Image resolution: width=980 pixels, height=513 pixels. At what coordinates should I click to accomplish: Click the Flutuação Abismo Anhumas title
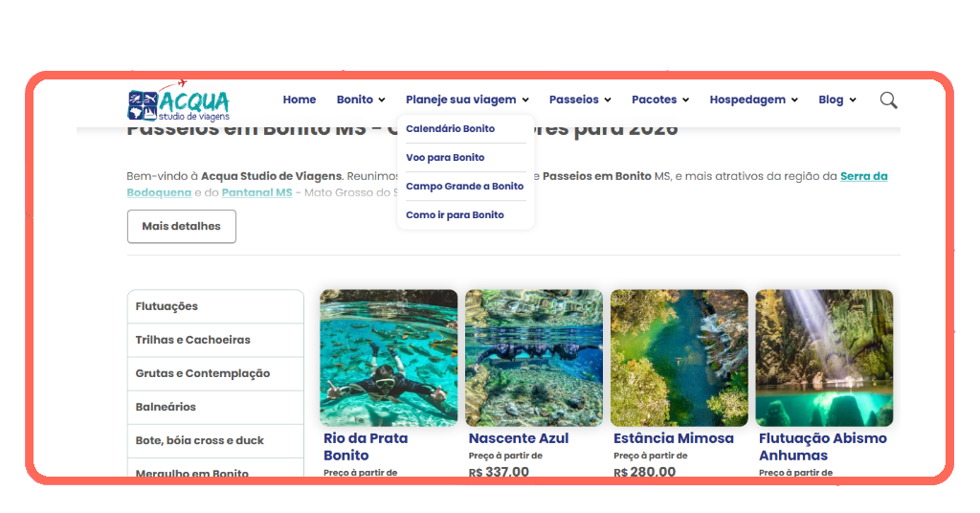coord(823,447)
